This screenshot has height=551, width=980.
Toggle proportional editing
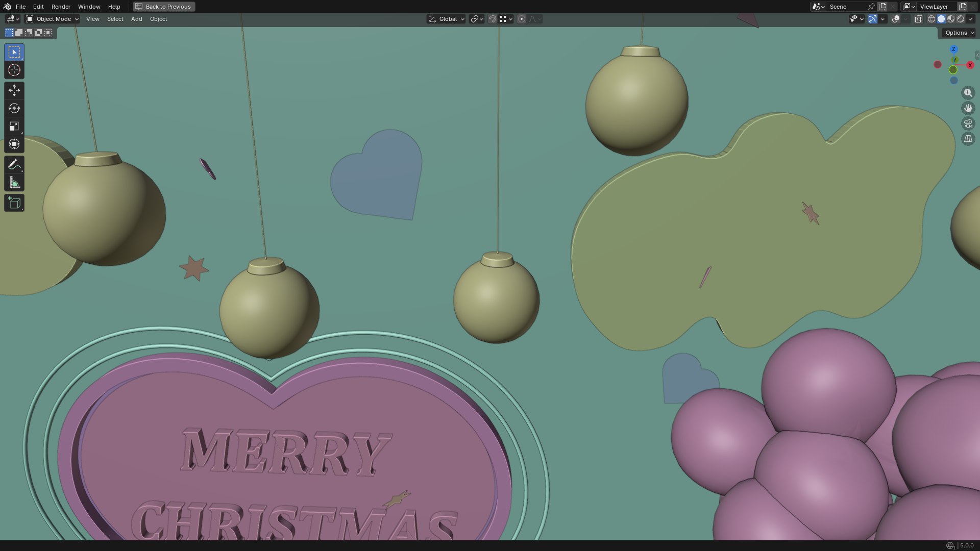click(x=522, y=19)
